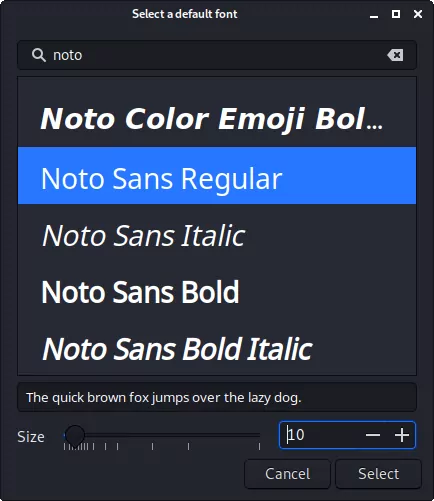
Task: Click the preview text field
Action: pos(217,397)
